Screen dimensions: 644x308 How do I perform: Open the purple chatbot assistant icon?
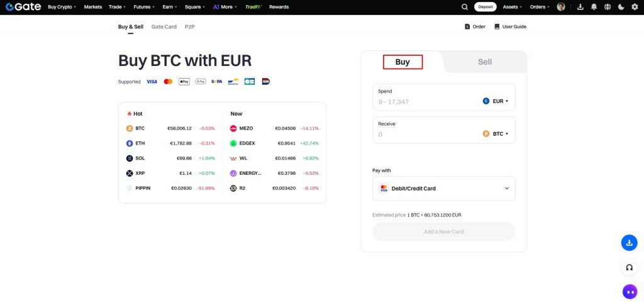click(x=629, y=292)
